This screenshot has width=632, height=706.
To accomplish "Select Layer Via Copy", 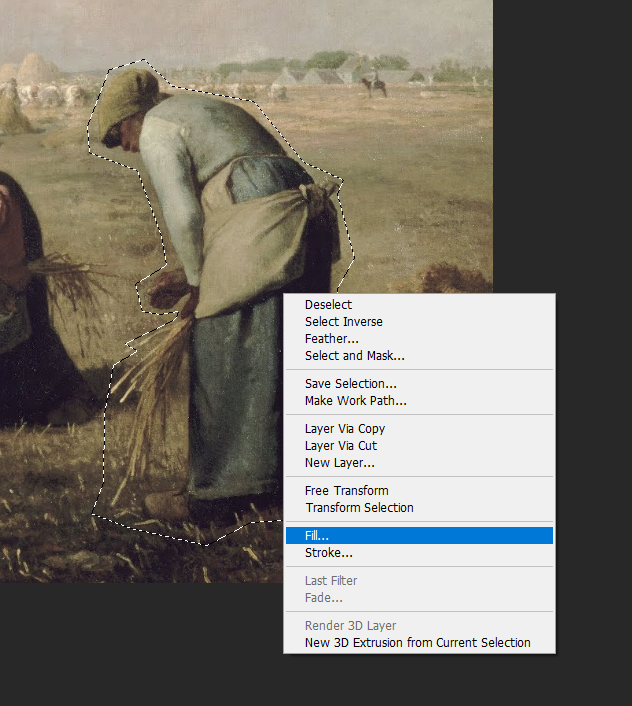I will click(x=419, y=429).
